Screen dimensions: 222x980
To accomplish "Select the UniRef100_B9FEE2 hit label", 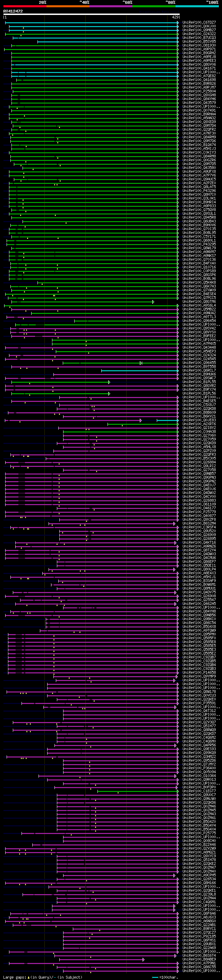I will (x=199, y=336).
